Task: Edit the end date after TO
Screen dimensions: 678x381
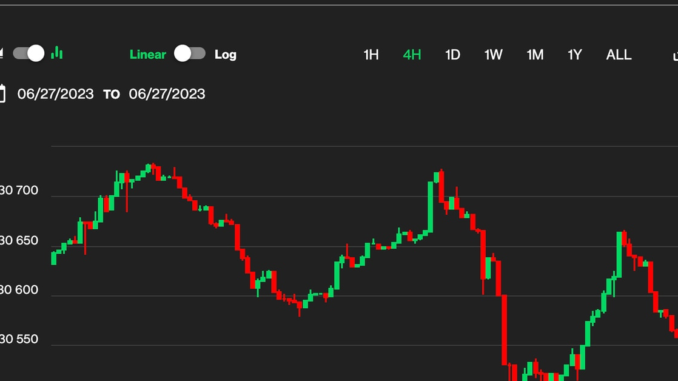Action: tap(167, 94)
